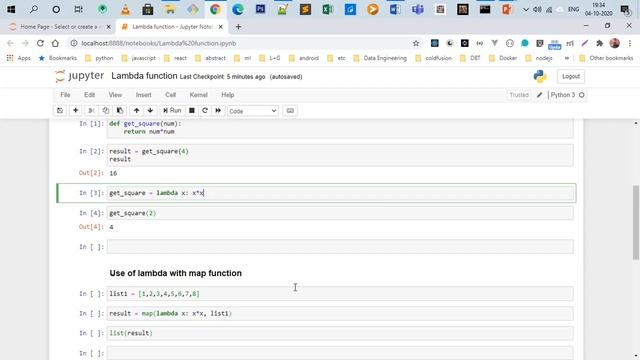640x360 pixels.
Task: Show more bookmarks overflow chevron
Action: (567, 58)
